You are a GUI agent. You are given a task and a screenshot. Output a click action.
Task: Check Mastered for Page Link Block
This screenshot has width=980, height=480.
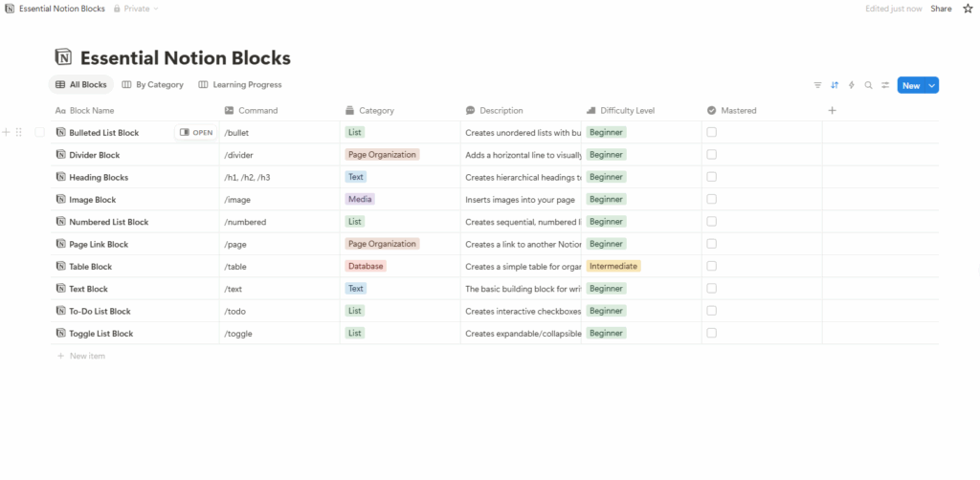coord(711,244)
